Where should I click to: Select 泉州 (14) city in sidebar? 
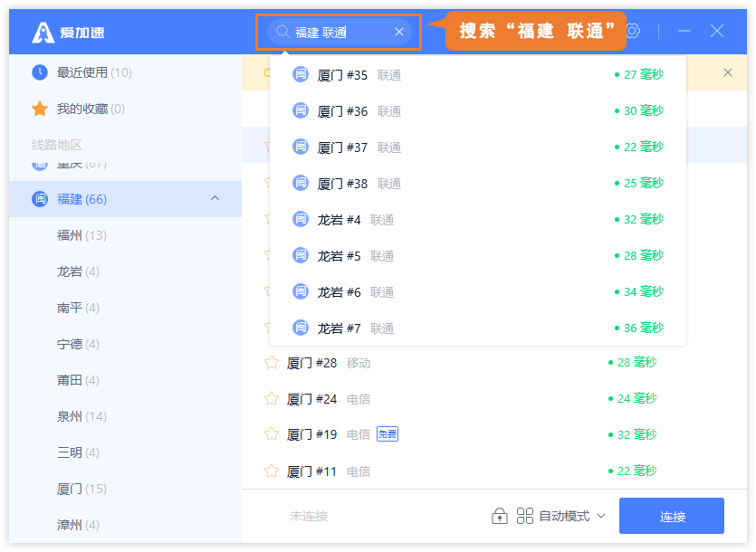point(81,416)
